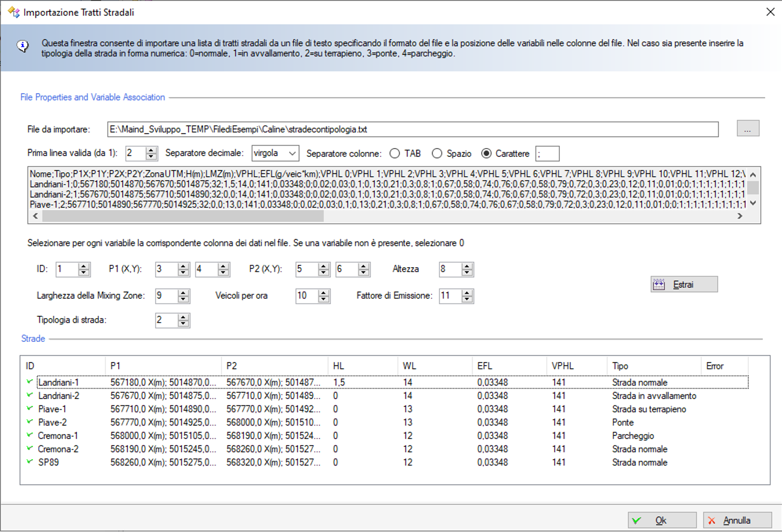Decrease the Altezza column number
Screen dimensions: 782x532
pos(467,272)
